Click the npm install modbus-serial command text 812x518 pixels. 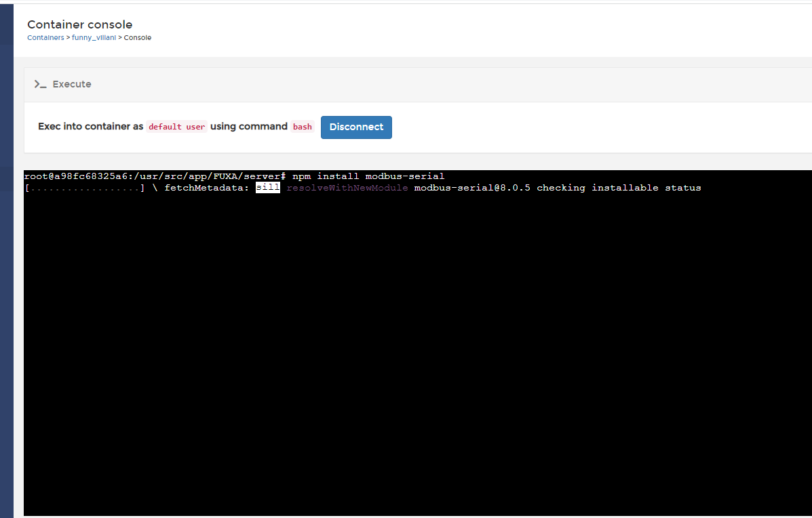click(x=369, y=176)
